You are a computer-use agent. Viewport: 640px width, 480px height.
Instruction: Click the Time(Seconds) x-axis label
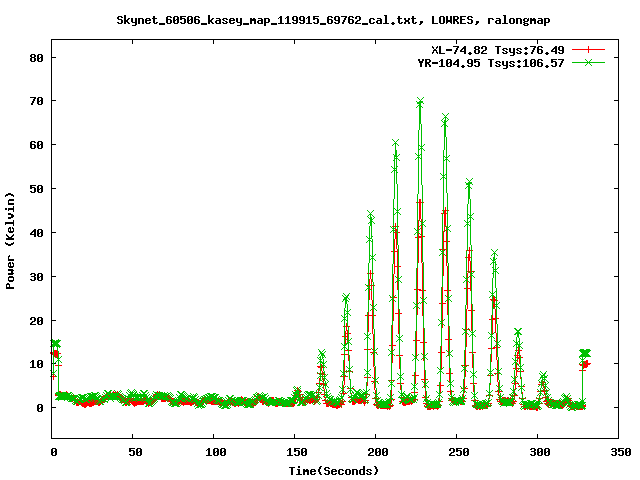334,471
